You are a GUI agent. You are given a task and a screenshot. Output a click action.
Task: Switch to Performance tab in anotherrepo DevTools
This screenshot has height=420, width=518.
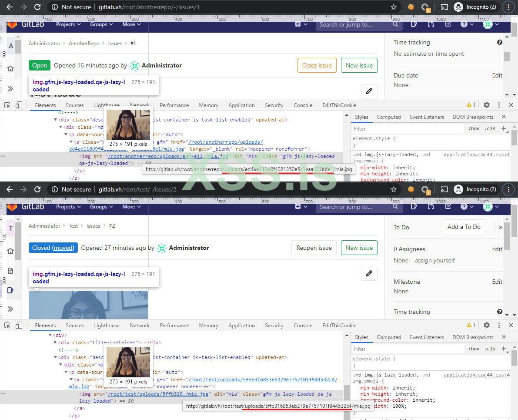174,105
